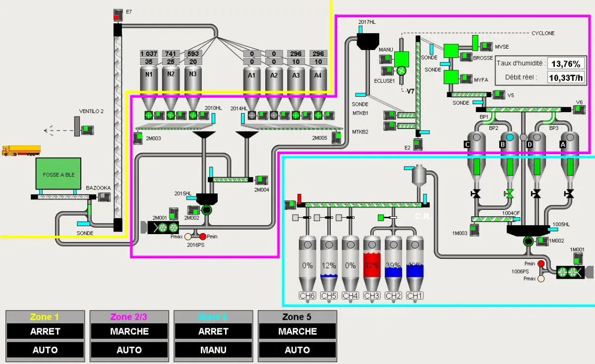Click the Pmax pressure indicator near 2016PS
The image size is (595, 364).
click(x=187, y=237)
